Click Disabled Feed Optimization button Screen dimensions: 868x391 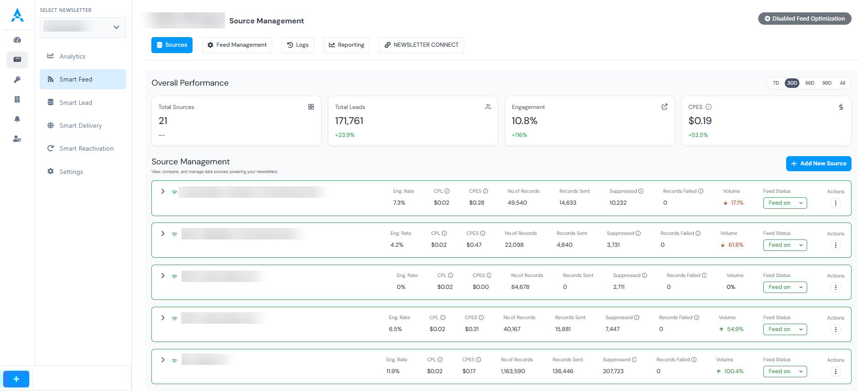point(804,19)
